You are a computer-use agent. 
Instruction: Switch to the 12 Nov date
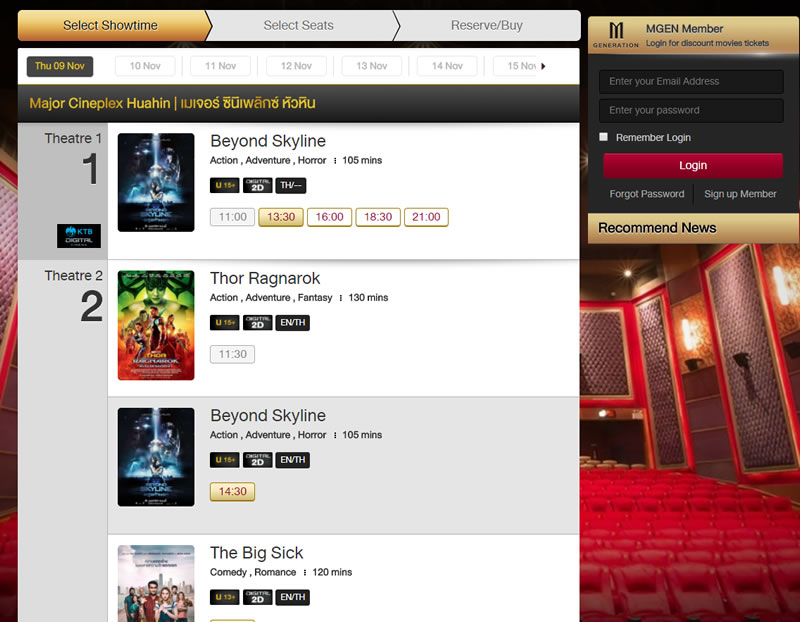[x=296, y=66]
